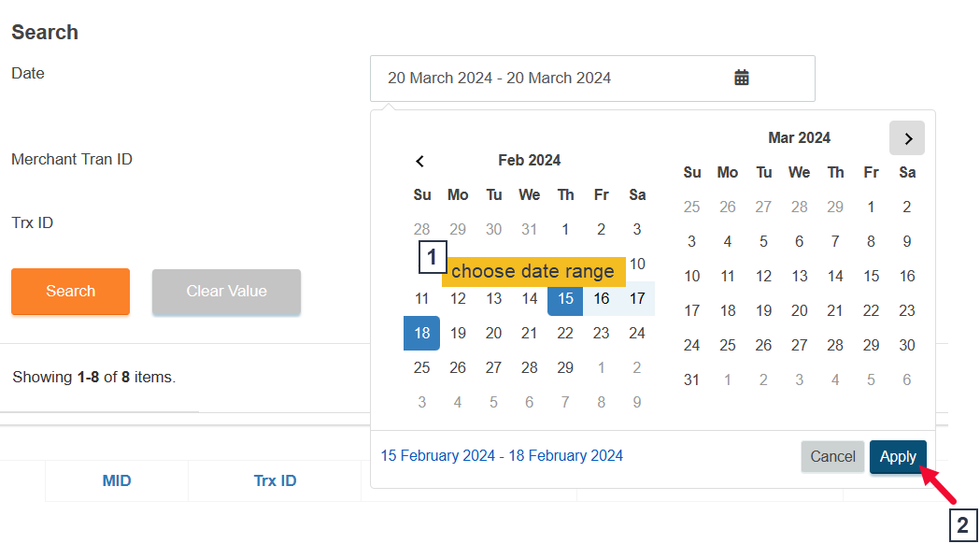
Task: Sort table by Trx ID column header
Action: click(275, 481)
